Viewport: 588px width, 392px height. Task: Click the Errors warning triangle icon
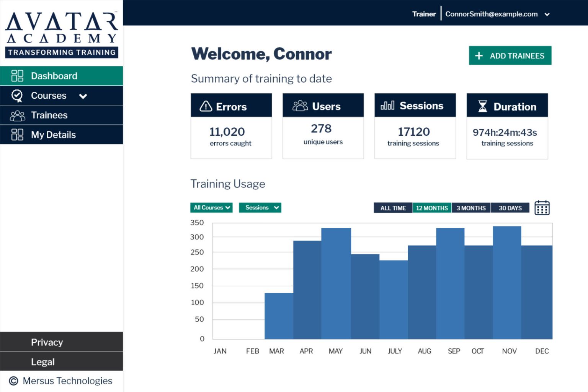[206, 106]
